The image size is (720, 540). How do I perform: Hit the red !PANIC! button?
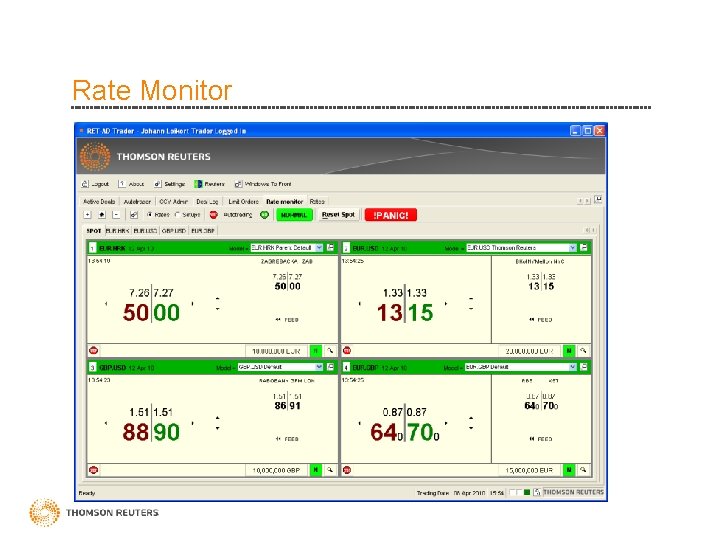tap(391, 215)
